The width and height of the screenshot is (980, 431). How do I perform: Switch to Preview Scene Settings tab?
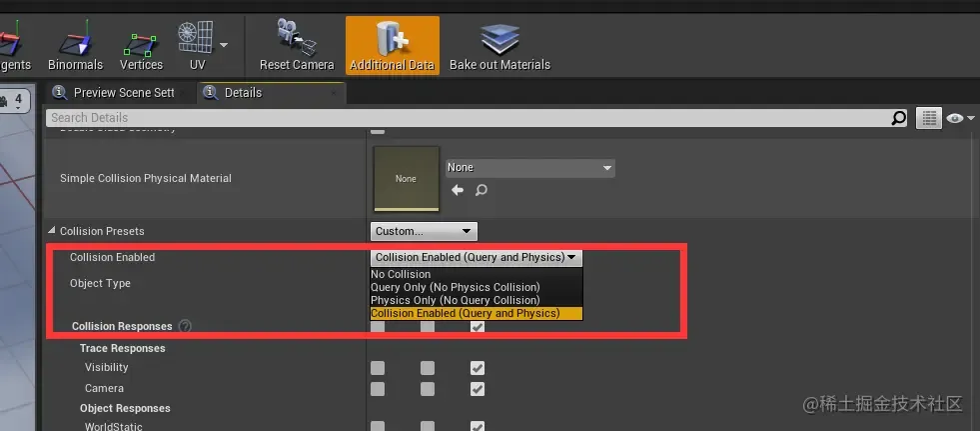pos(117,93)
